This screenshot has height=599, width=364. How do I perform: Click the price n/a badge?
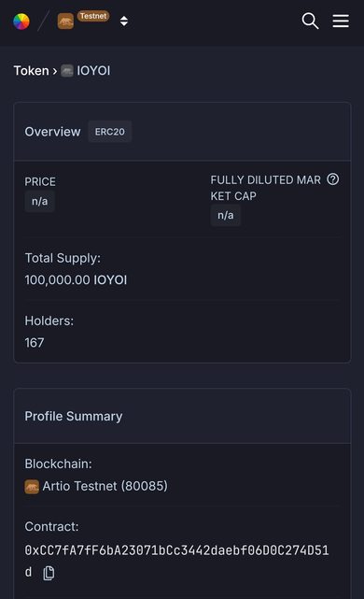point(40,201)
